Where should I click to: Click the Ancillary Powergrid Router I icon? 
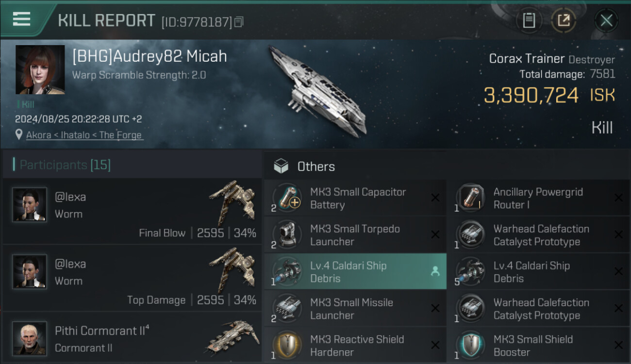click(x=470, y=198)
